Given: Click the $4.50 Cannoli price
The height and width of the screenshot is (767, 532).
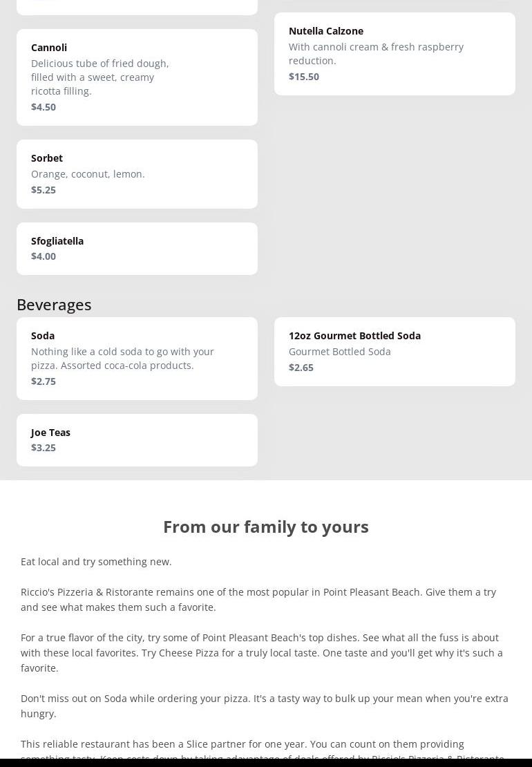Looking at the screenshot, I should [x=44, y=107].
